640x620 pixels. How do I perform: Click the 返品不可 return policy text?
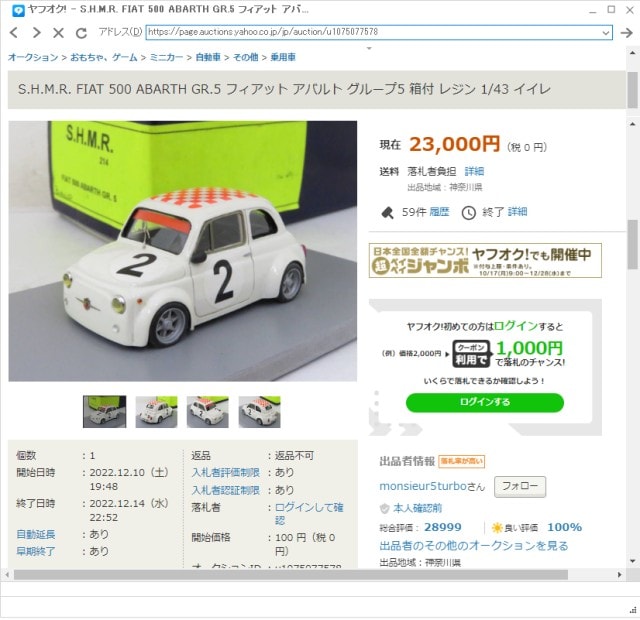[294, 456]
